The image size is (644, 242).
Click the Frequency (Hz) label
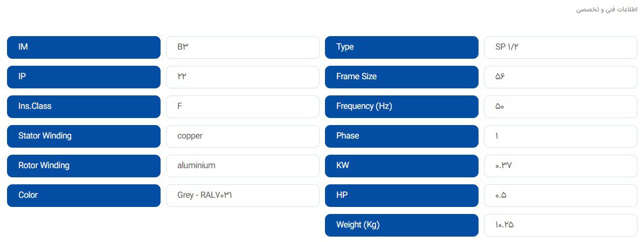[401, 107]
